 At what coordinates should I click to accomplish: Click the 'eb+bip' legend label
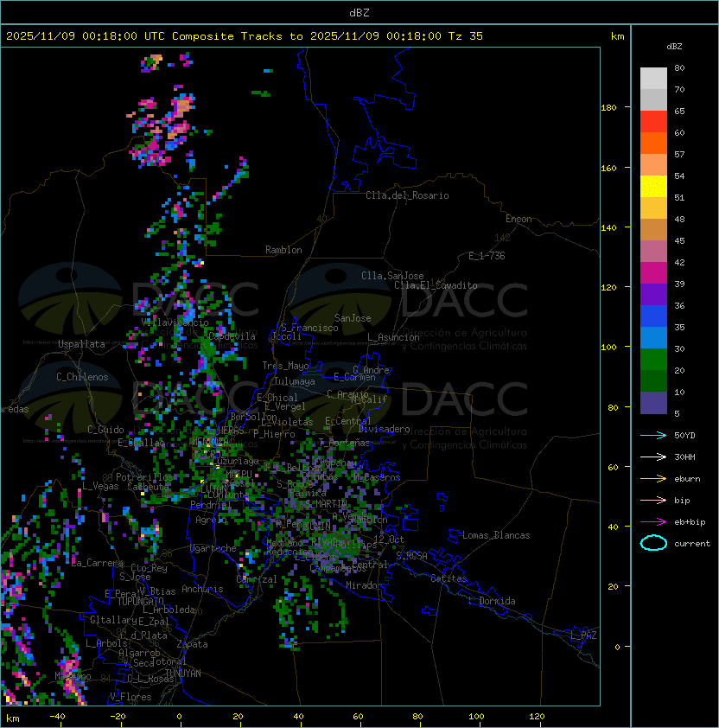tap(690, 522)
